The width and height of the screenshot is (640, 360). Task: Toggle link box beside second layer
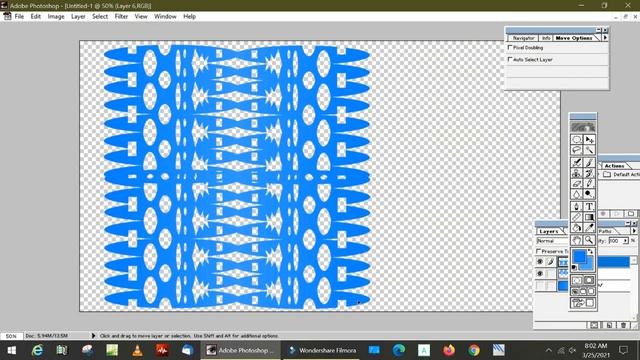pos(551,273)
